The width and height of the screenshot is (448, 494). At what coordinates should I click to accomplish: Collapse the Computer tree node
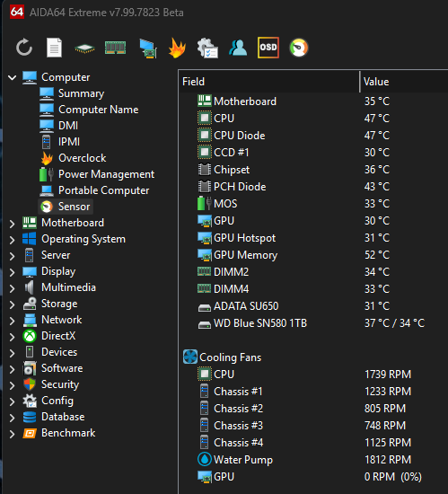[13, 77]
